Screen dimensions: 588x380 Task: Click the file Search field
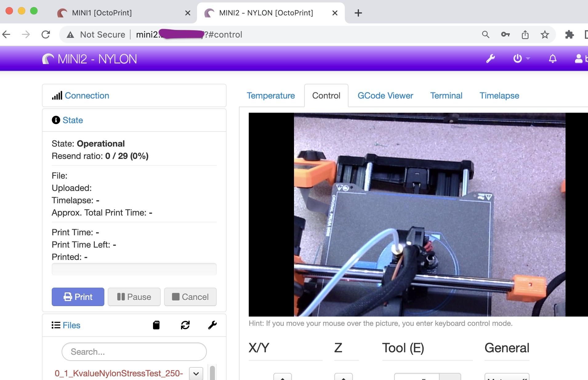[134, 351]
